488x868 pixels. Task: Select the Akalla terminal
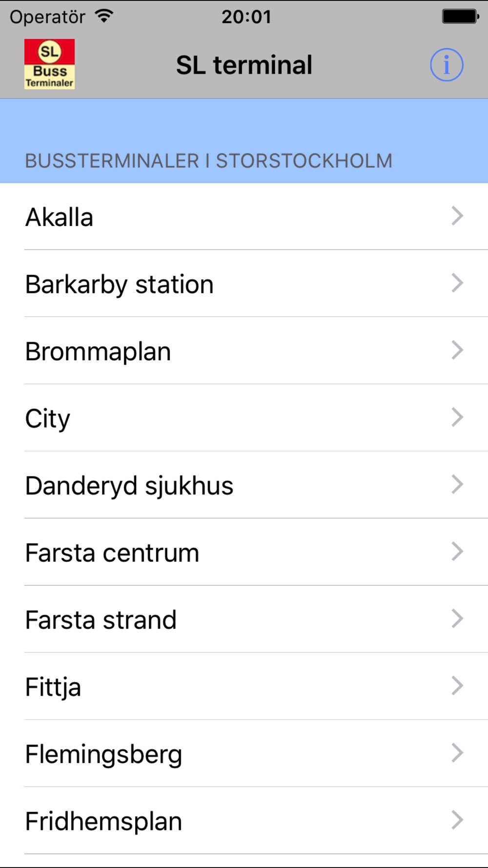244,217
